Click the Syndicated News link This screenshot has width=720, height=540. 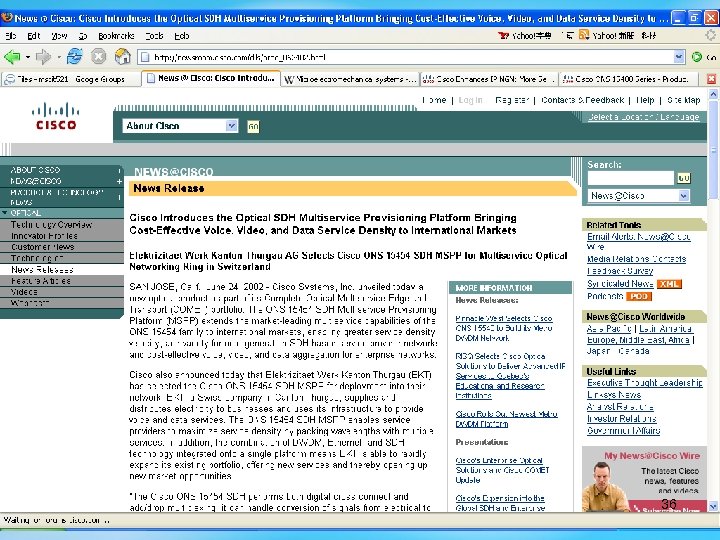(620, 284)
